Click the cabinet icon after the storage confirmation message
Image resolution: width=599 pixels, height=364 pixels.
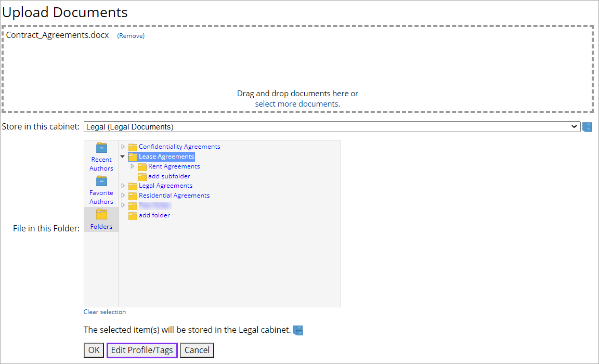[x=297, y=330]
